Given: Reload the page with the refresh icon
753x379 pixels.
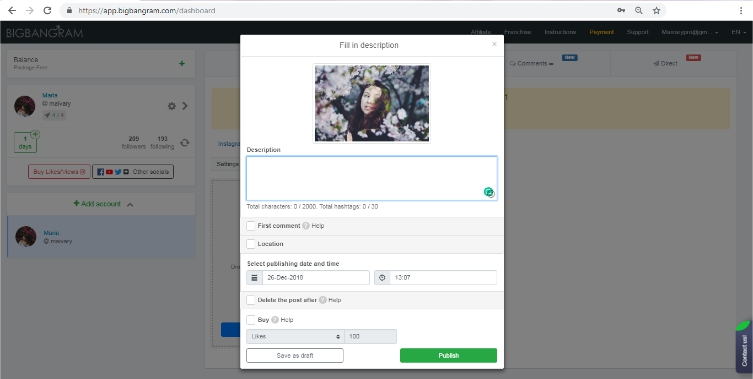Looking at the screenshot, I should (47, 10).
